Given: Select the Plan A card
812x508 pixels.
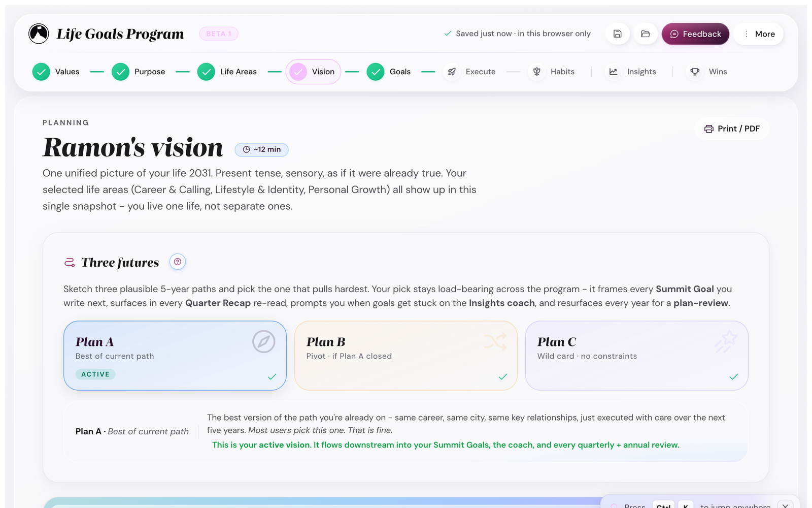Looking at the screenshot, I should coord(175,356).
